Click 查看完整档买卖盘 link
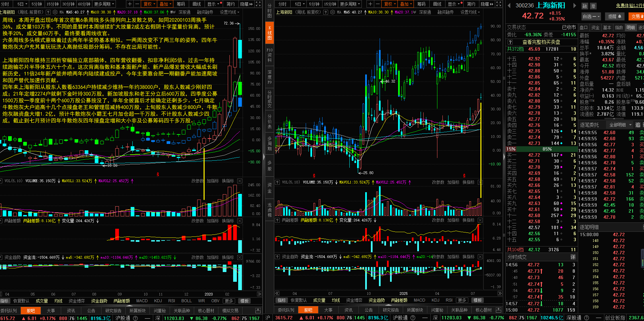Viewport: 644px width, 321px height. 541,42
